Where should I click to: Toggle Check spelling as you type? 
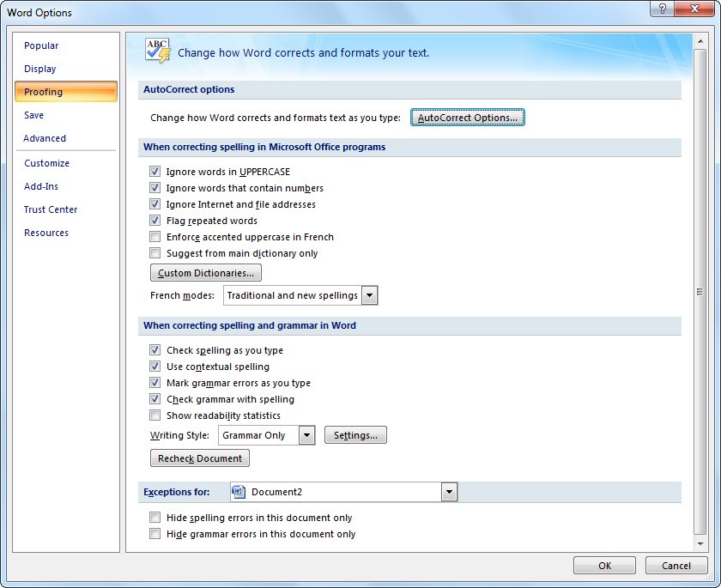(155, 350)
